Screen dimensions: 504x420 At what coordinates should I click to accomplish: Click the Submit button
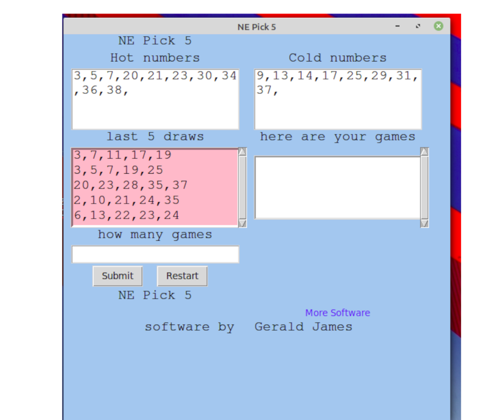pos(117,276)
